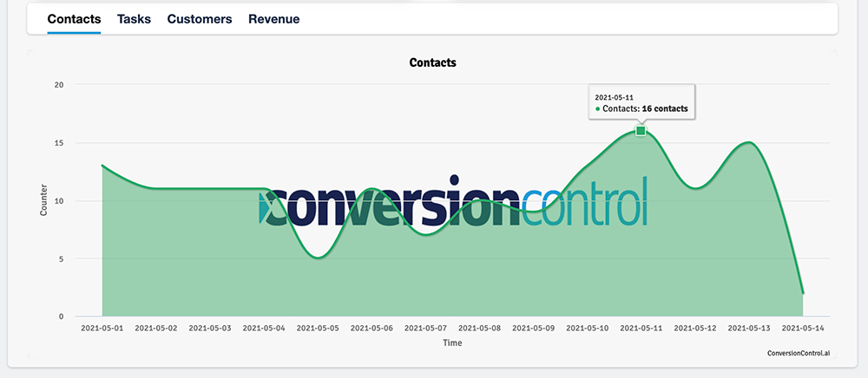Click the tooltip showing 16 contacts
The height and width of the screenshot is (378, 868).
[x=641, y=101]
